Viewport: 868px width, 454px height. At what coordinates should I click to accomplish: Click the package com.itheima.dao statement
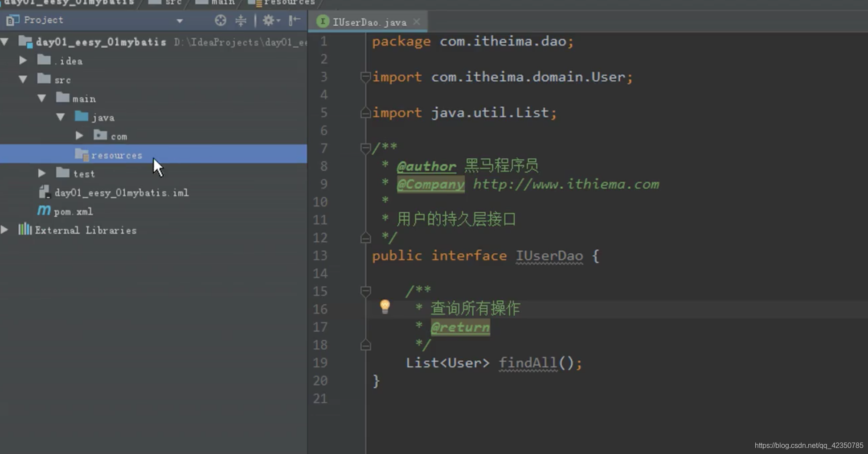click(473, 41)
